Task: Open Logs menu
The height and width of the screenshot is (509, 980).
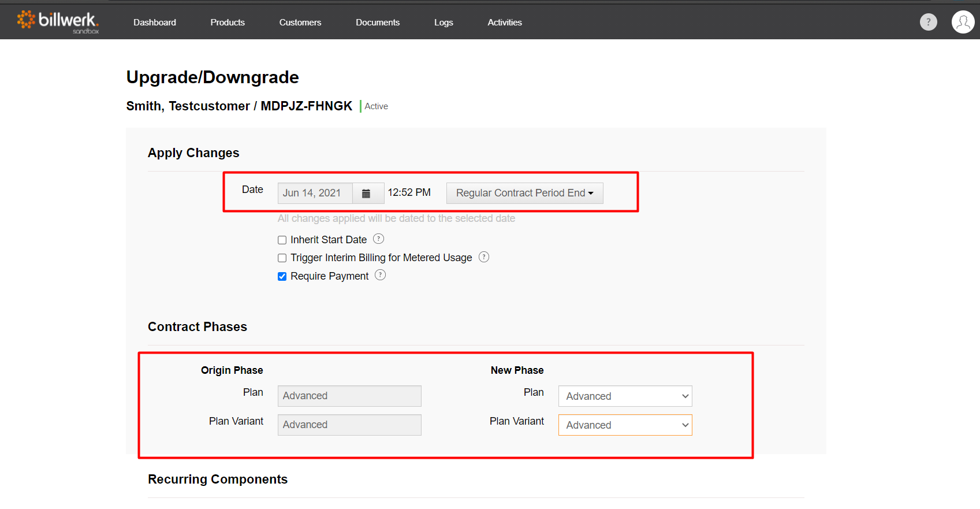Action: click(444, 22)
